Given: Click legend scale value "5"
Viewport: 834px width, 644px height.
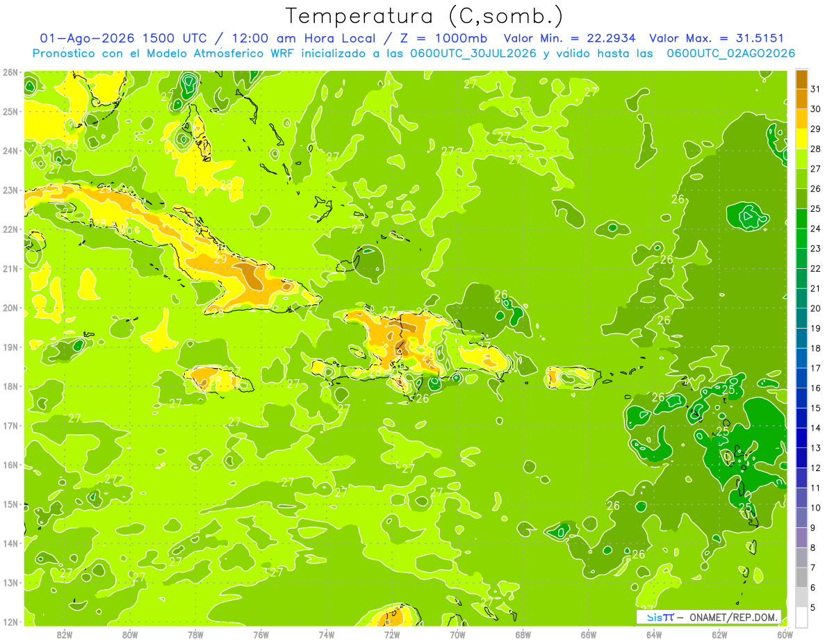Looking at the screenshot, I should pos(813,607).
